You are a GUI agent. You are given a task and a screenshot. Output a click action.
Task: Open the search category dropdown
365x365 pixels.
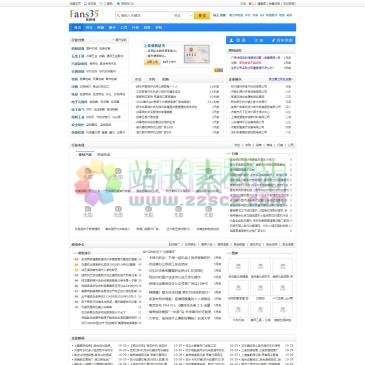pyautogui.click(x=183, y=15)
